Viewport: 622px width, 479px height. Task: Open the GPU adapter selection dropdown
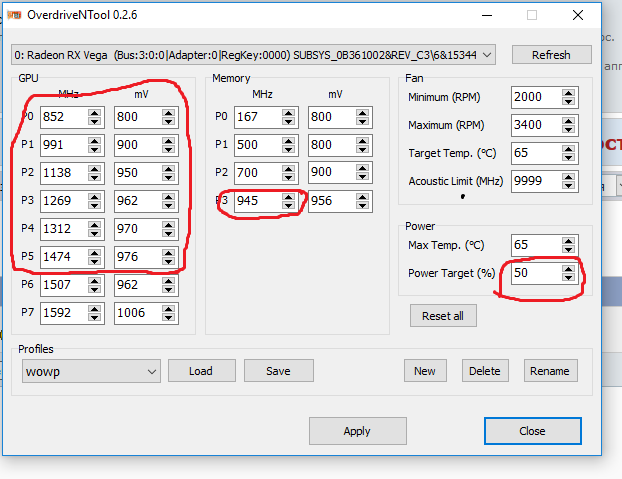[253, 55]
